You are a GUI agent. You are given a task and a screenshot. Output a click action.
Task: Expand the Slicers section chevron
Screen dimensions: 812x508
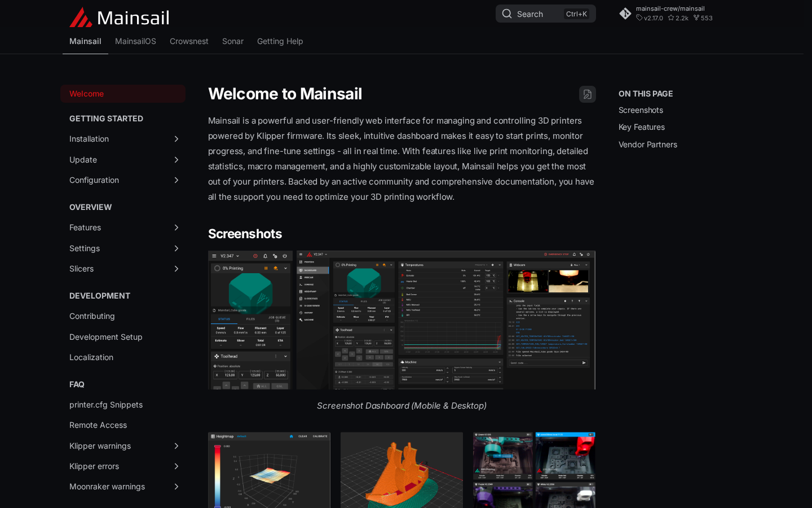pyautogui.click(x=176, y=269)
